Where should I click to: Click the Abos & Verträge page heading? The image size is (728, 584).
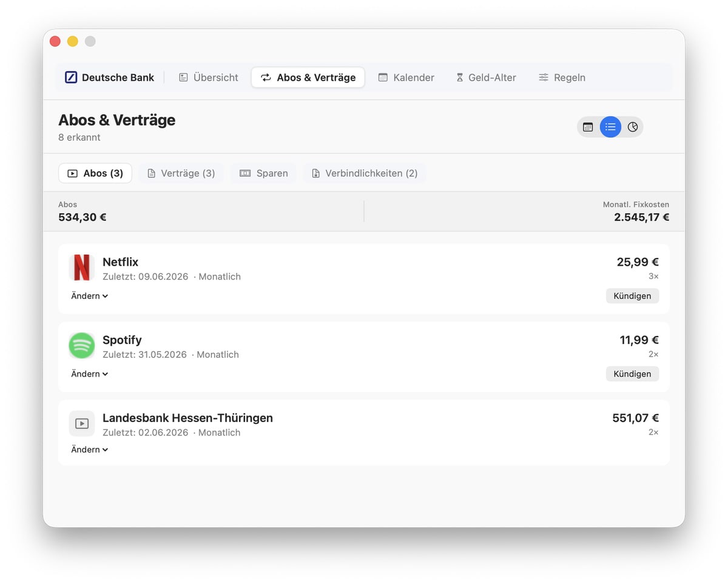117,120
